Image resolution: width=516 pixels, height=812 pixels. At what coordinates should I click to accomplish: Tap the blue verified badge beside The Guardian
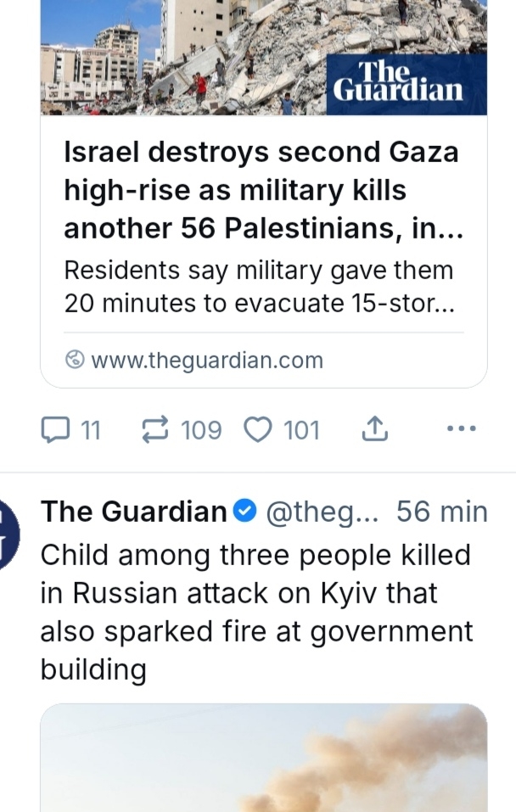(244, 512)
